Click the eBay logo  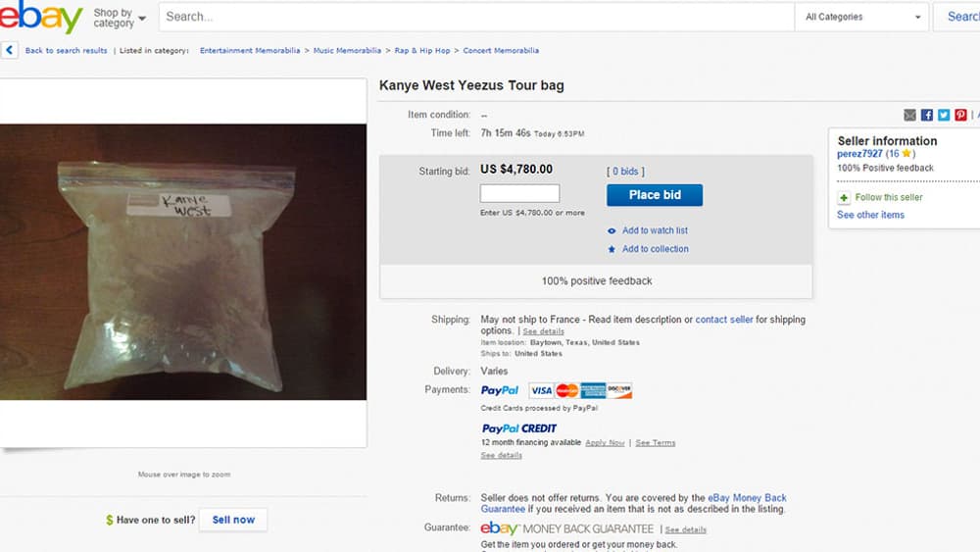tap(39, 18)
